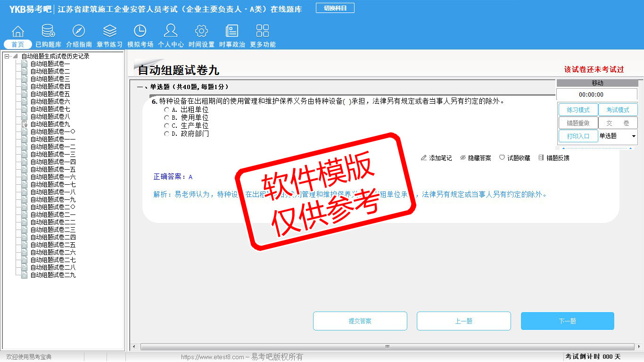Image resolution: width=644 pixels, height=362 pixels.
Task: Open 章节练习 layers icon
Action: (x=109, y=32)
